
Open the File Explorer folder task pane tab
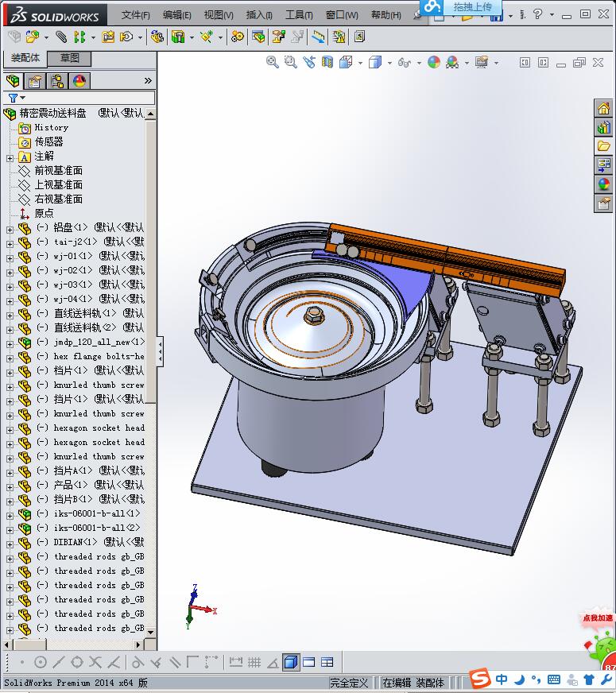click(x=603, y=146)
